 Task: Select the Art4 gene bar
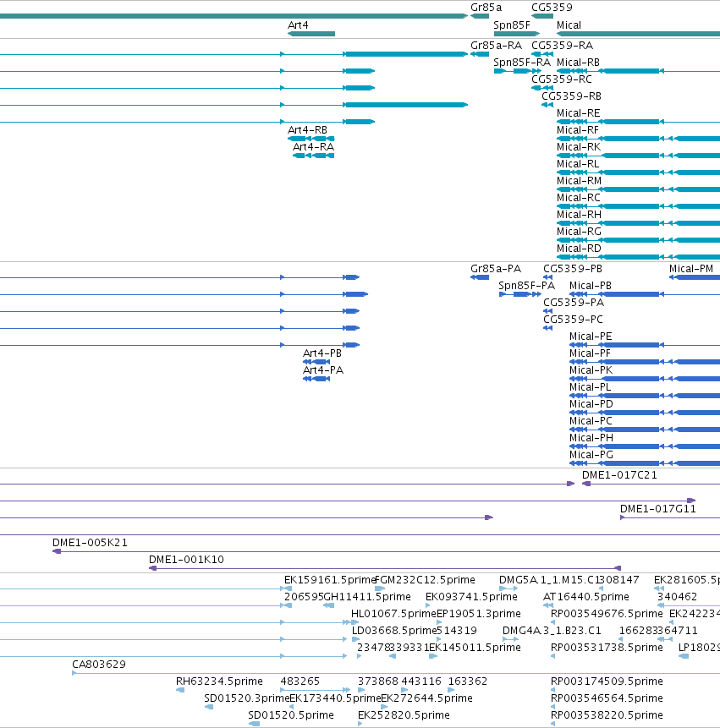[311, 34]
